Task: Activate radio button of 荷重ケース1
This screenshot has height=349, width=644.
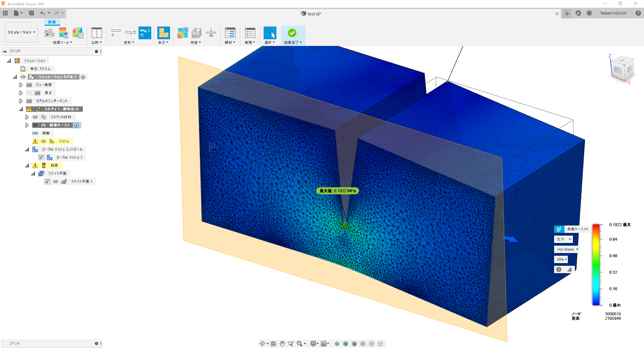Action: 76,125
